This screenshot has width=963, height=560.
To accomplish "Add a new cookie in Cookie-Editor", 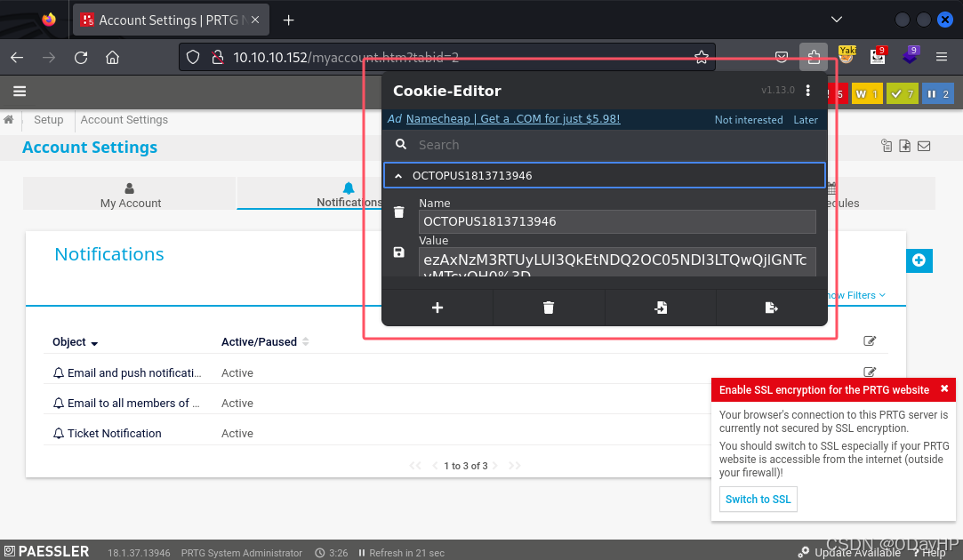I will point(437,308).
